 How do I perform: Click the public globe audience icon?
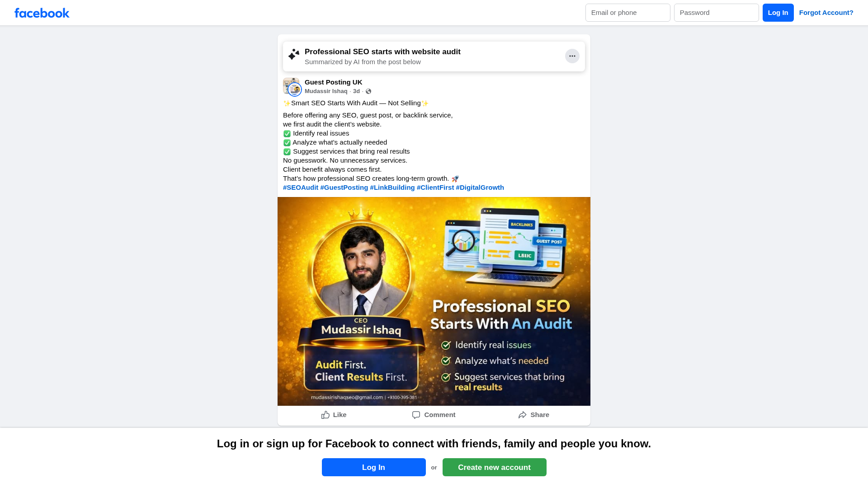click(368, 91)
